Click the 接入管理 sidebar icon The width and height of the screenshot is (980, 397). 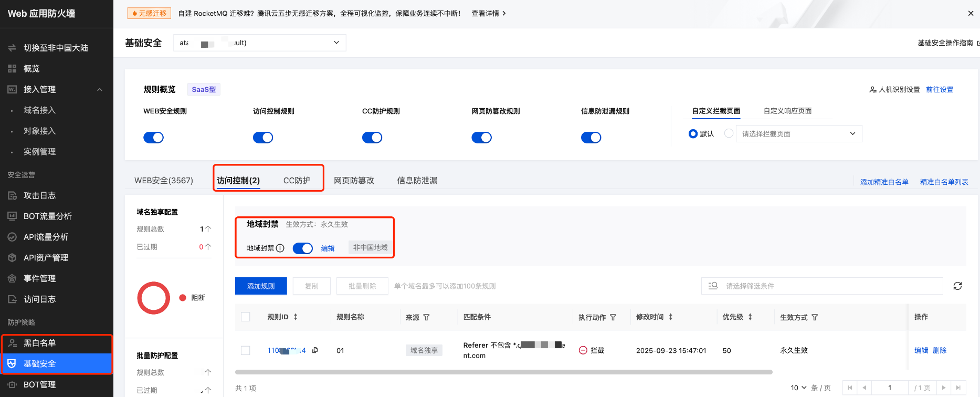[12, 89]
